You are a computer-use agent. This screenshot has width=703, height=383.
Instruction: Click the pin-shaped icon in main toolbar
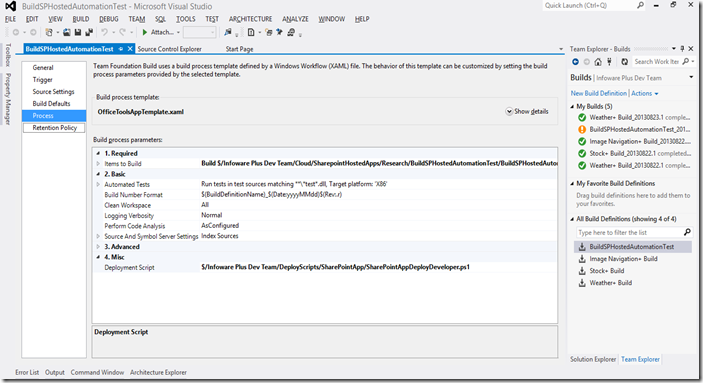[279, 32]
